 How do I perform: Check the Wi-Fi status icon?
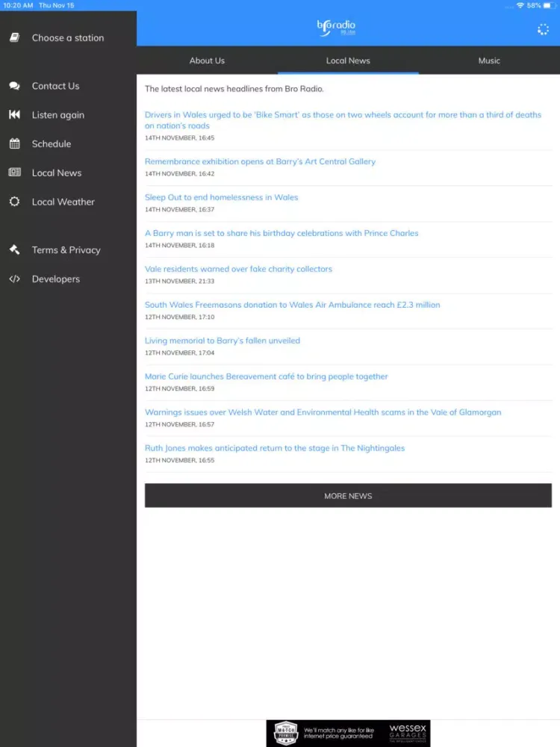(520, 5)
